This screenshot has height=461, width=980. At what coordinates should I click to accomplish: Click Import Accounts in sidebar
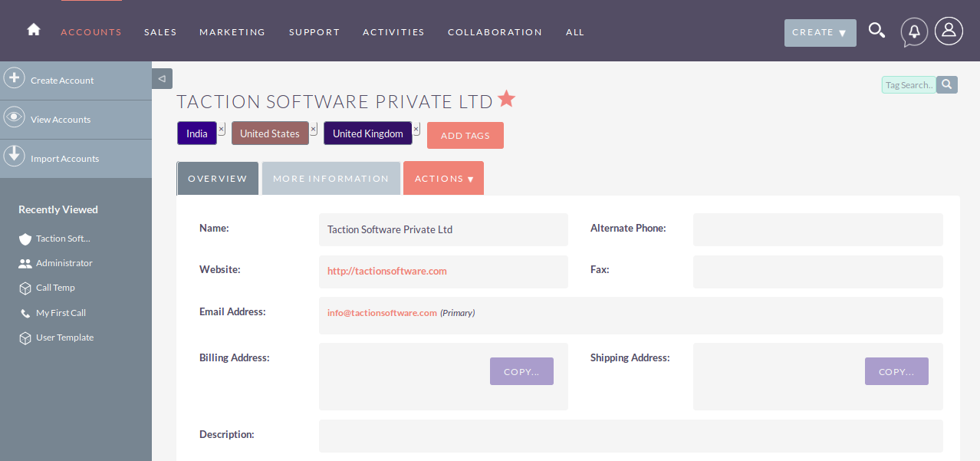[x=64, y=159]
